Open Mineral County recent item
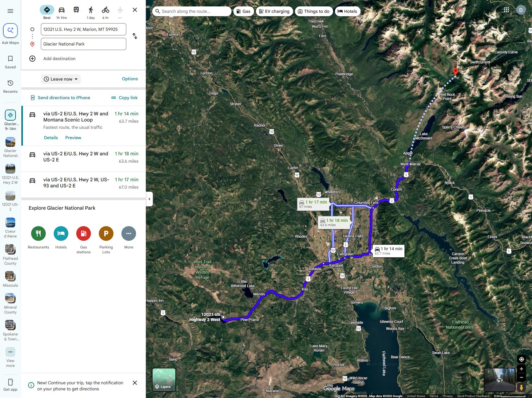Viewport: 532px width, 398px height. point(10,304)
